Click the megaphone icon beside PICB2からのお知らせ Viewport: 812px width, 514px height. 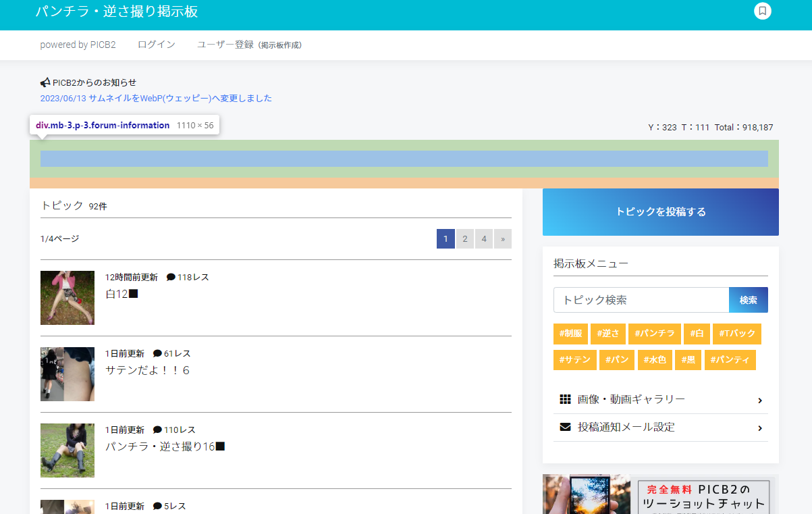(x=45, y=82)
